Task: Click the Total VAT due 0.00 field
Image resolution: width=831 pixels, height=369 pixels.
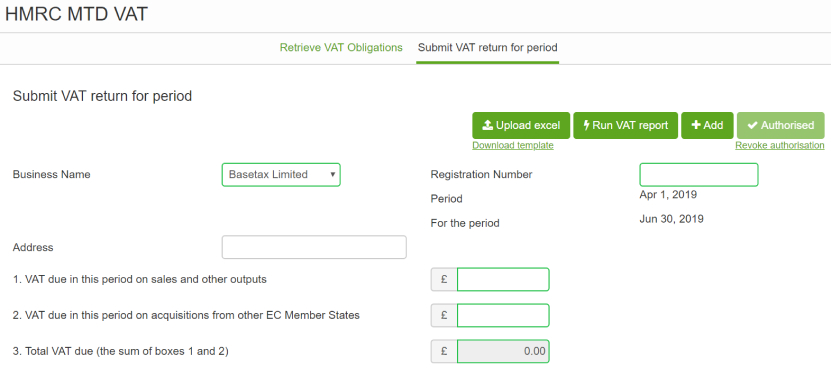Action: point(503,351)
